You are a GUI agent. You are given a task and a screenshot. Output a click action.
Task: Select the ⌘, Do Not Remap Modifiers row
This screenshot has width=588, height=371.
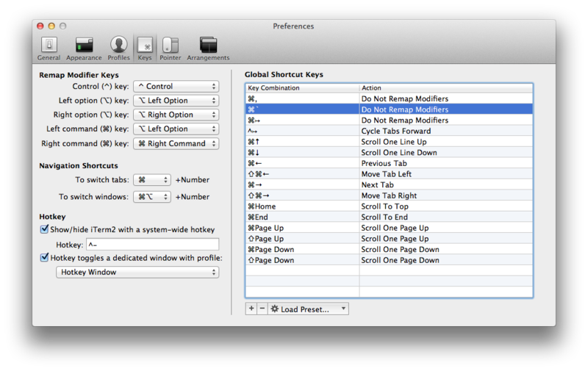[390, 98]
